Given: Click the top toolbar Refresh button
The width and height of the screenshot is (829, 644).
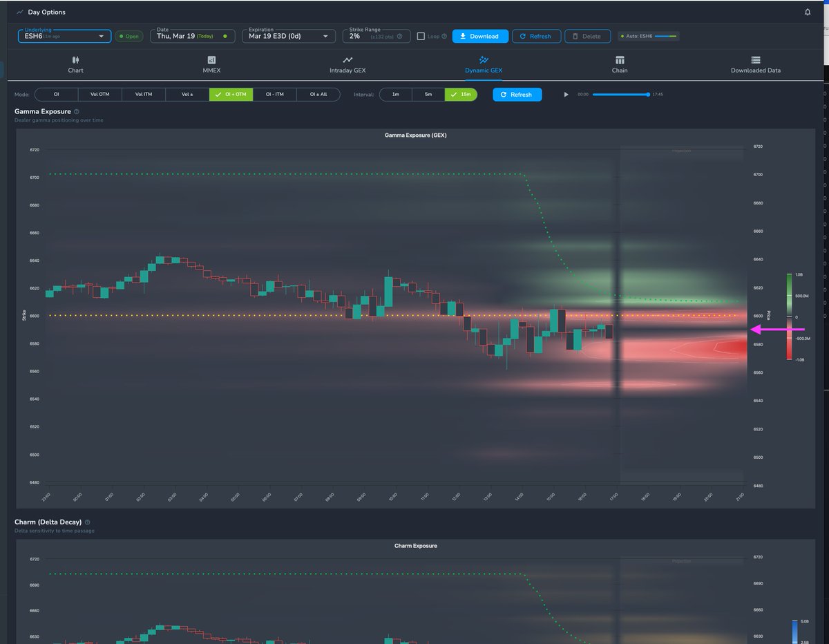Looking at the screenshot, I should [x=536, y=36].
